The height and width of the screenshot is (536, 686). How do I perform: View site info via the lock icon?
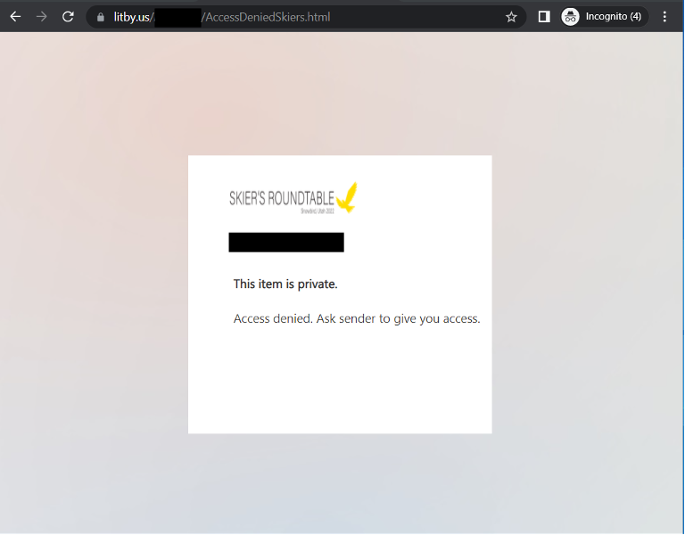tap(101, 17)
